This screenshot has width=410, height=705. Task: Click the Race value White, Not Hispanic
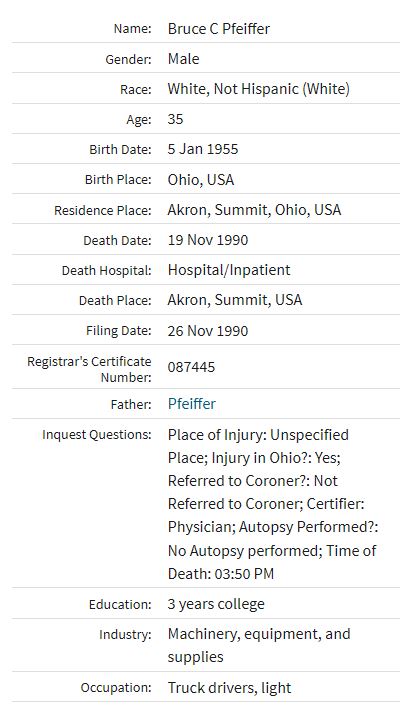pos(258,89)
